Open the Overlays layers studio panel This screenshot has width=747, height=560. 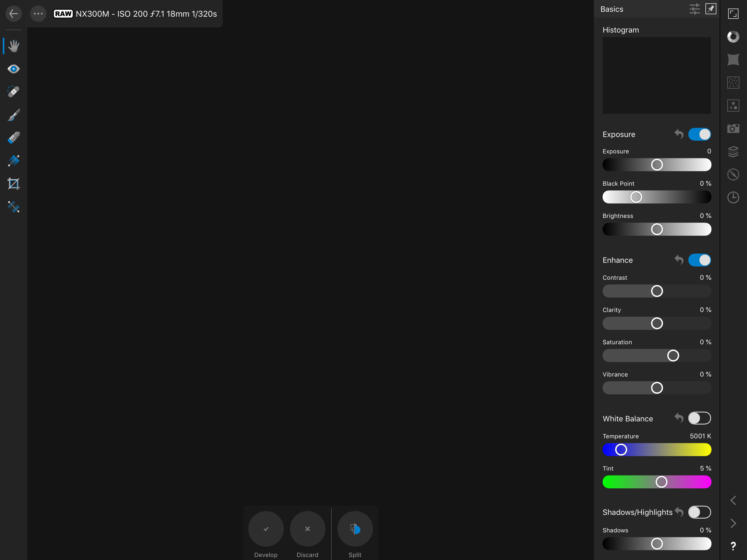coord(733,152)
